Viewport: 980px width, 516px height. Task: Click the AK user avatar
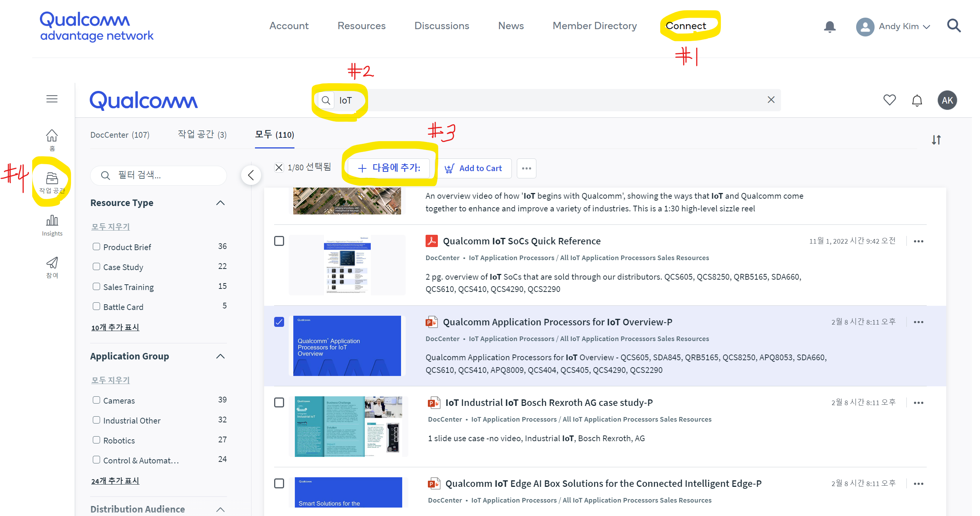coord(947,100)
